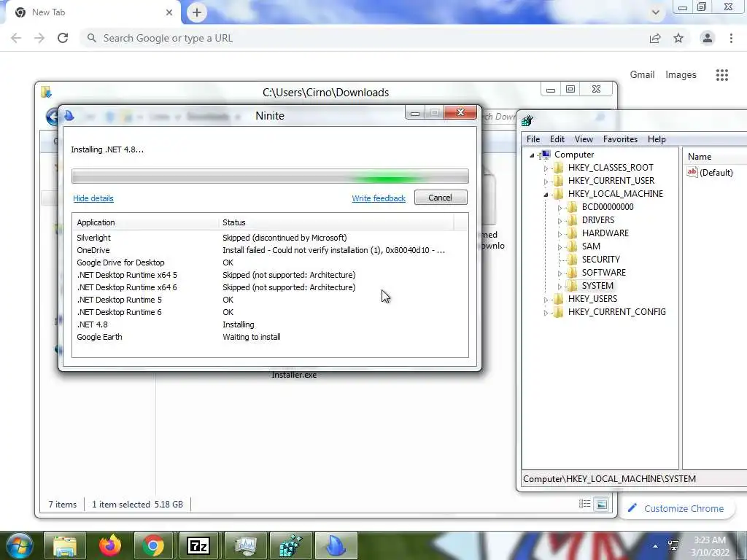Open Chrome profile avatar
This screenshot has width=747, height=560.
(x=708, y=38)
